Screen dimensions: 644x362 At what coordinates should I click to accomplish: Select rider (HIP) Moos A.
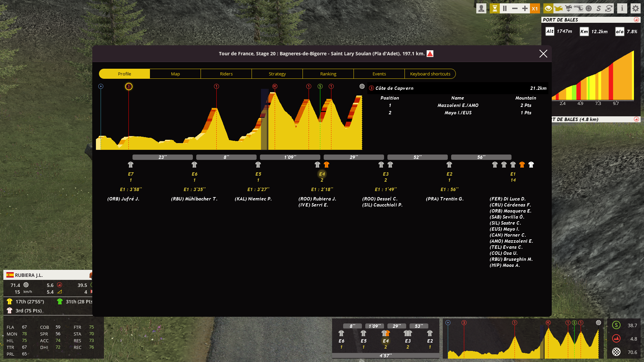[x=505, y=265]
